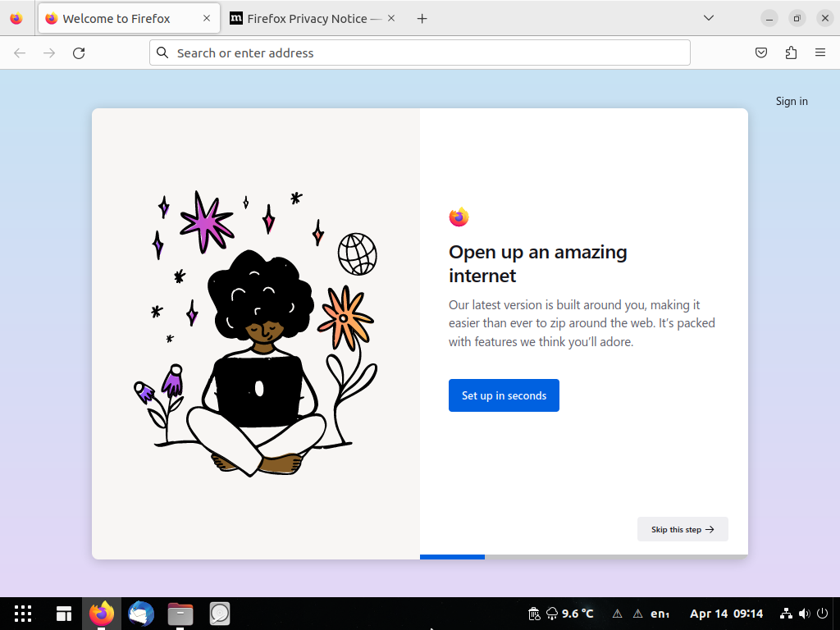The height and width of the screenshot is (630, 840).
Task: Launch Thunderbird mail from the taskbar
Action: tap(141, 614)
